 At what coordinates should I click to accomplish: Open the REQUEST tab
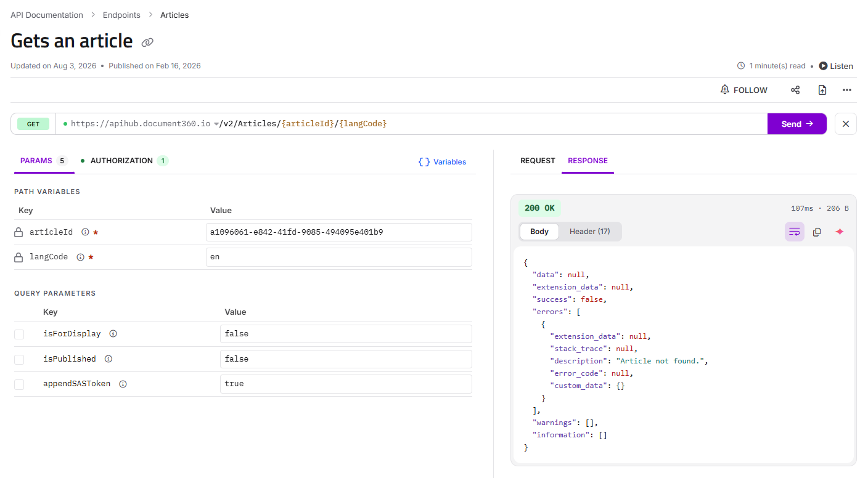538,161
